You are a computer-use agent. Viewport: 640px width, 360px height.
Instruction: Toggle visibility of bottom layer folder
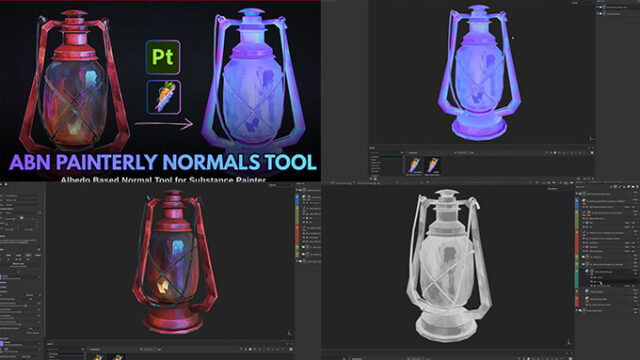(x=580, y=310)
